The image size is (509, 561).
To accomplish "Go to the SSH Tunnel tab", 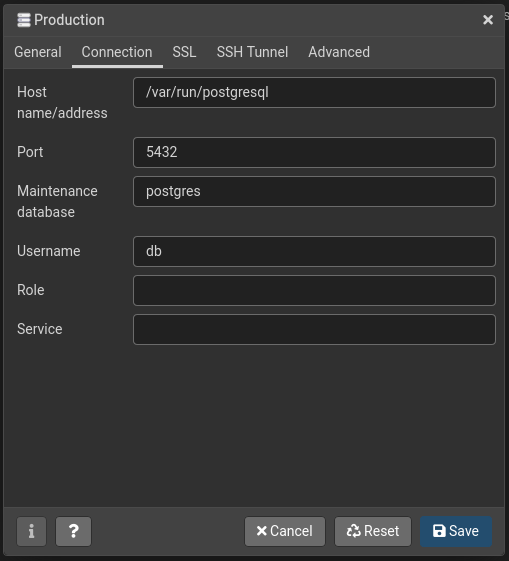I will coord(252,52).
